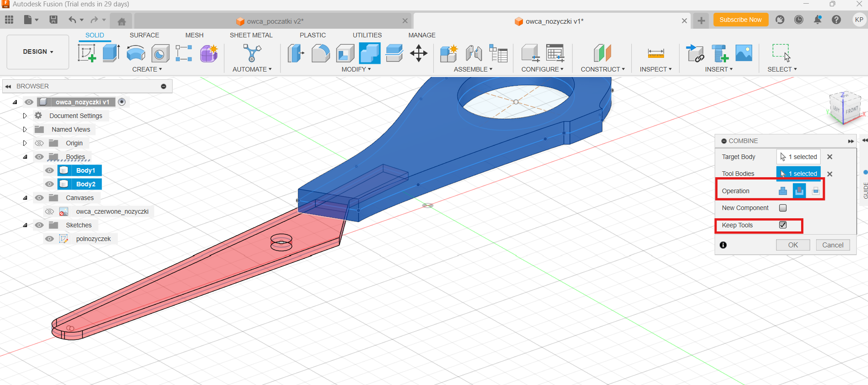
Task: Select the Extrude tool
Action: click(111, 53)
